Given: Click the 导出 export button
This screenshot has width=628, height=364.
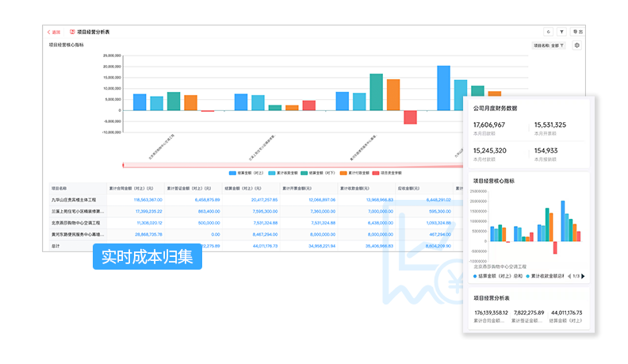Looking at the screenshot, I should click(577, 33).
